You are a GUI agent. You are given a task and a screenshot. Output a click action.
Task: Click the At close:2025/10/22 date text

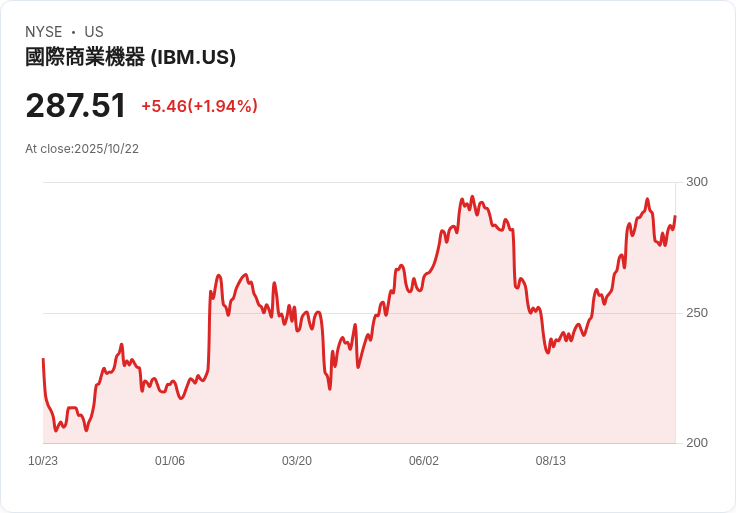(82, 149)
